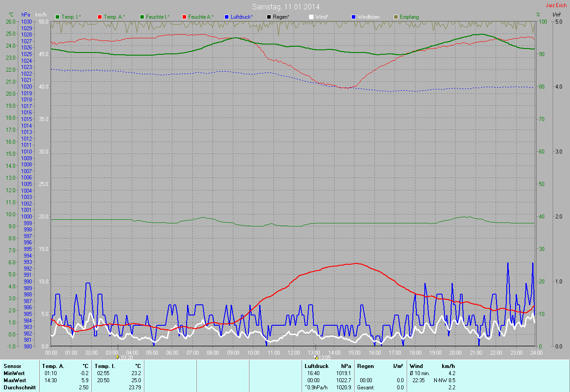Image resolution: width=570 pixels, height=392 pixels.
Task: Click the Jarz Erich label
Action: click(x=556, y=5)
